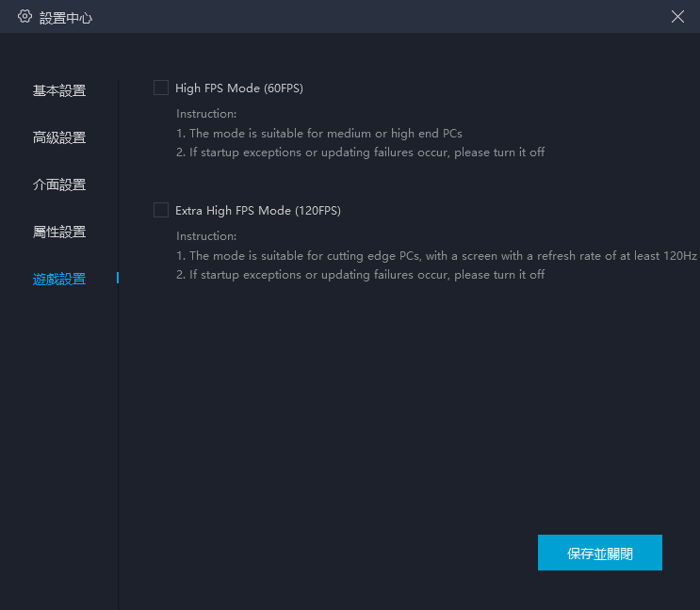700x610 pixels.
Task: Select the 遊戲設置 tab
Action: [59, 280]
